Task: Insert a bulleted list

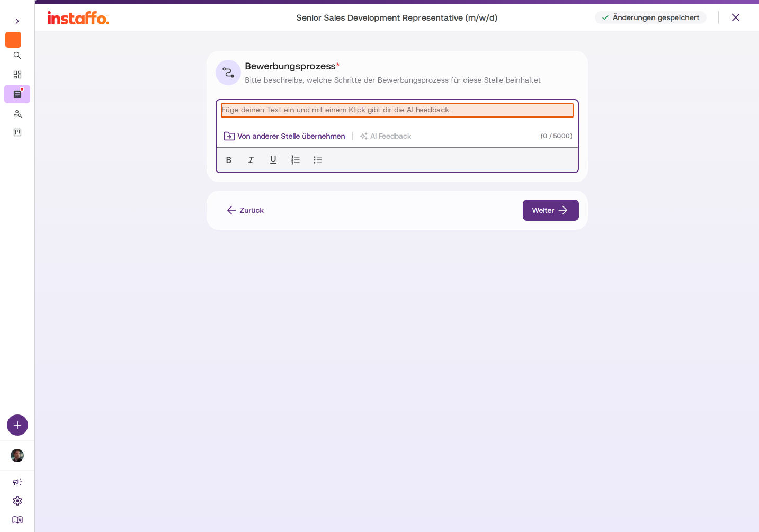Action: tap(318, 160)
